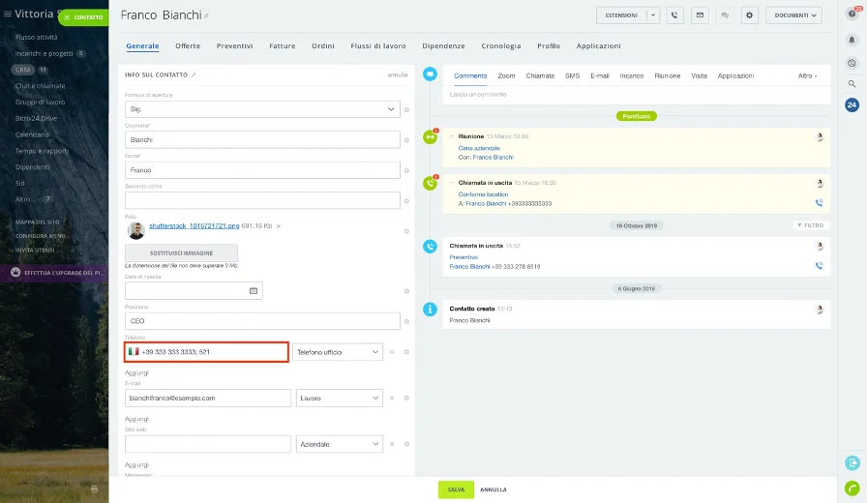Open CRM in left sidebar

click(22, 70)
